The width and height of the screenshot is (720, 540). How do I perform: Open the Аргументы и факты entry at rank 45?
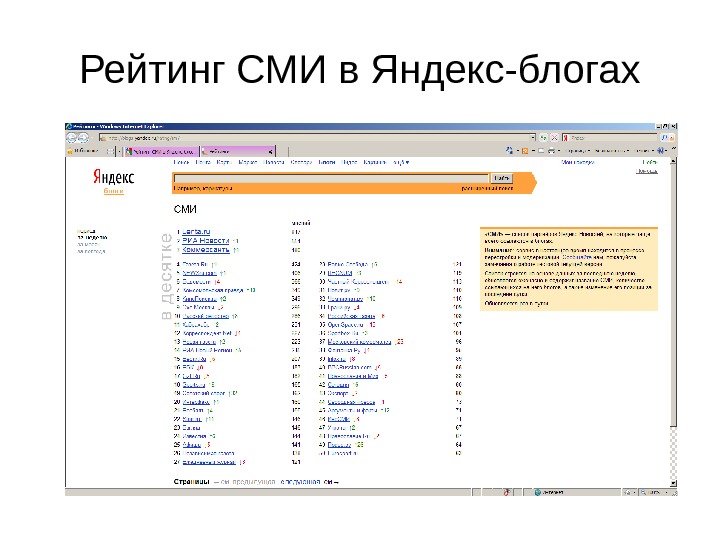[x=353, y=411]
